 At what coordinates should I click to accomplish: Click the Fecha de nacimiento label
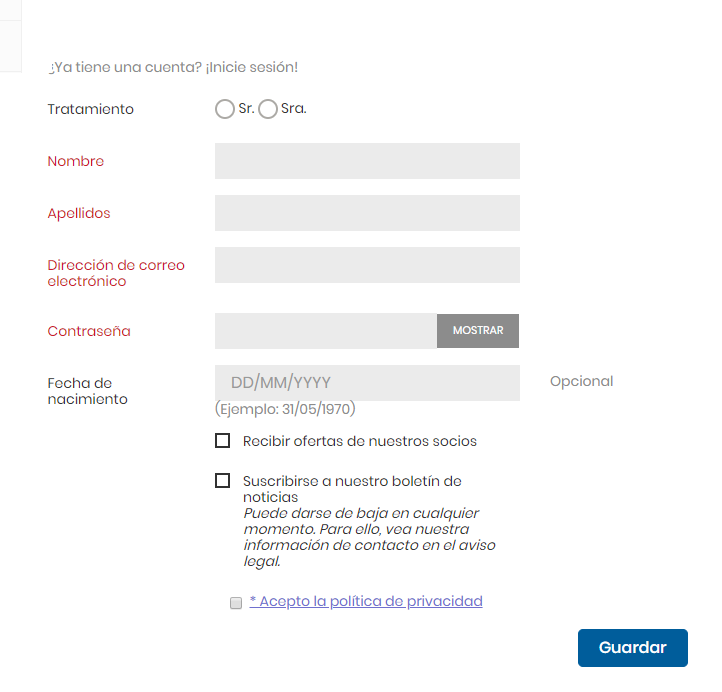pyautogui.click(x=88, y=391)
